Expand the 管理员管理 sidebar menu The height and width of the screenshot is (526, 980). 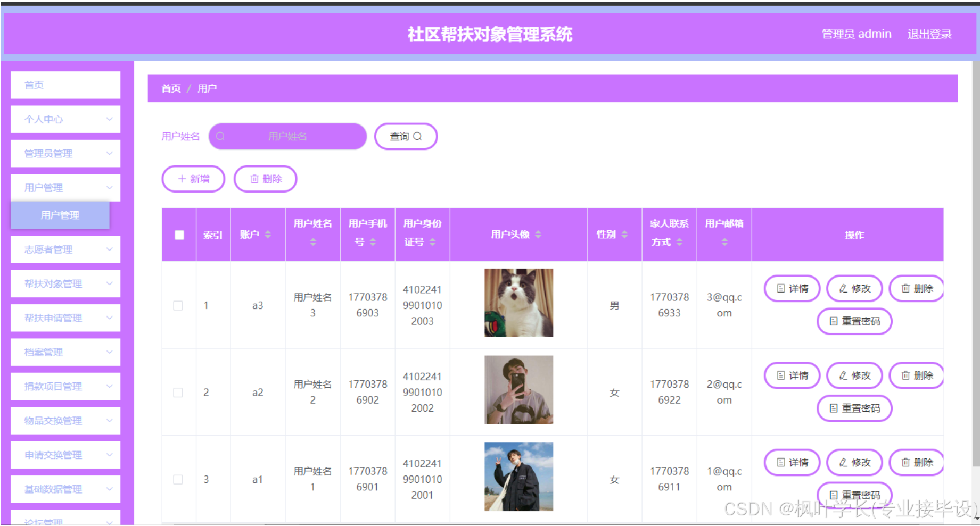[65, 154]
